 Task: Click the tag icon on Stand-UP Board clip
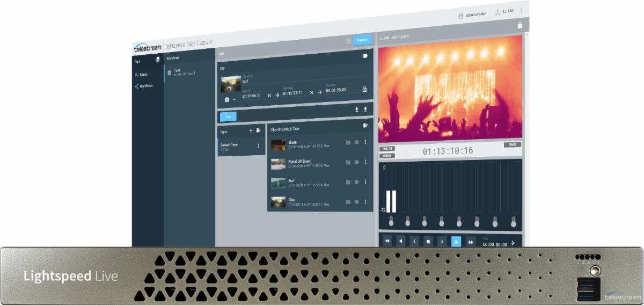tap(356, 162)
